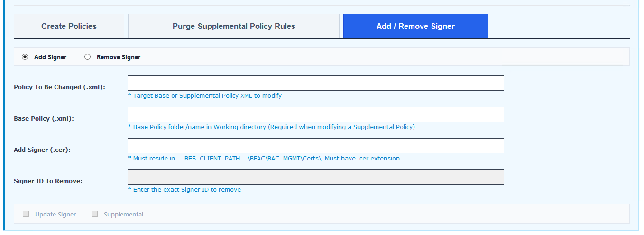
Task: Switch to the Create Policies tab
Action: 69,26
